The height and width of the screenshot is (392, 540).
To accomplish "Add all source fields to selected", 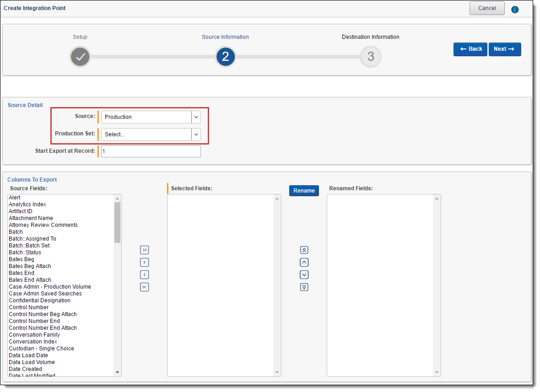I will click(145, 250).
